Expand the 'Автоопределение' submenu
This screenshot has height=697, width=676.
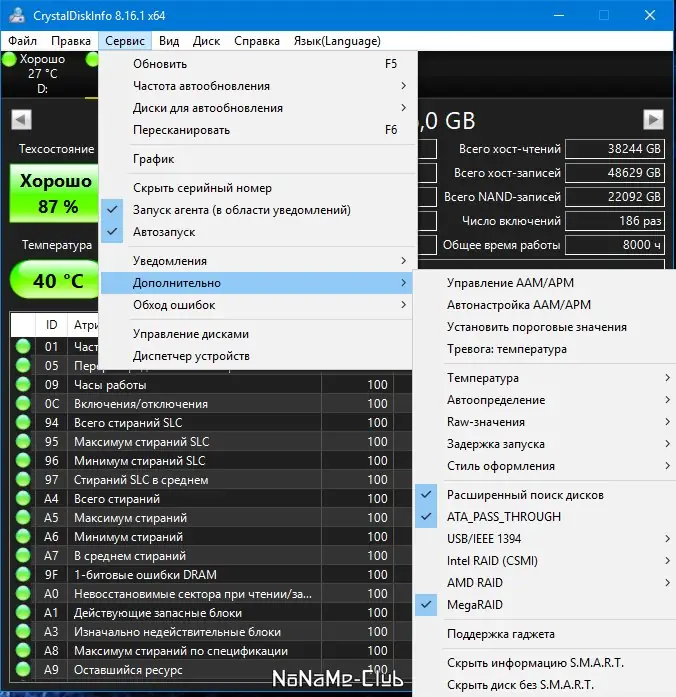coord(545,400)
